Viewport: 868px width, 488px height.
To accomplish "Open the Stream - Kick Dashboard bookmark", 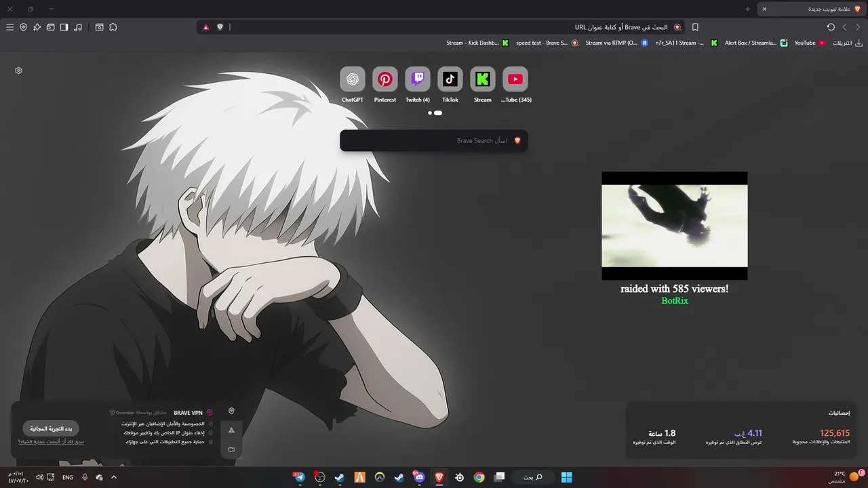I will coord(477,43).
